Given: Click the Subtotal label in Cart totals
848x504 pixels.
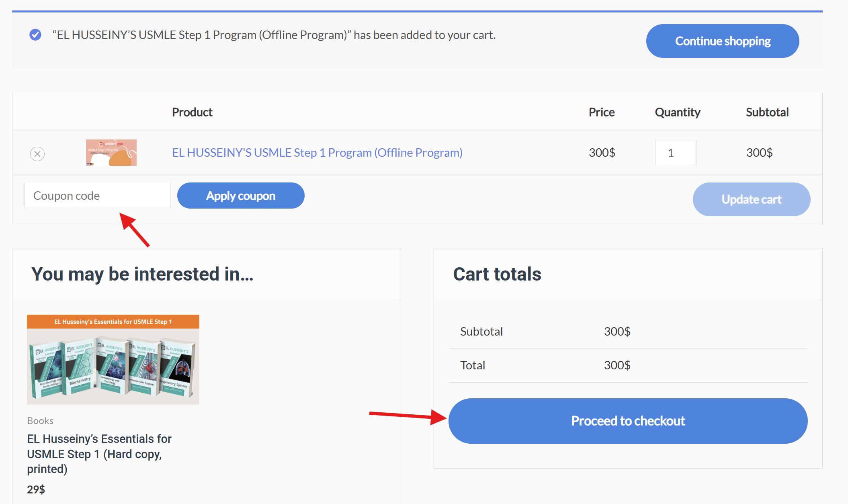Looking at the screenshot, I should (481, 332).
